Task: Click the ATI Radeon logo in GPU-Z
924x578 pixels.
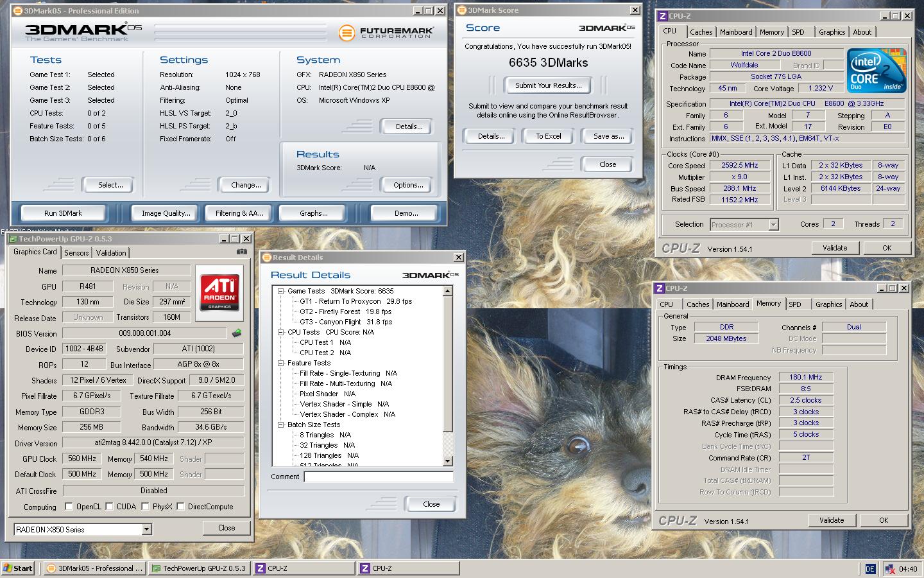Action: tap(219, 292)
